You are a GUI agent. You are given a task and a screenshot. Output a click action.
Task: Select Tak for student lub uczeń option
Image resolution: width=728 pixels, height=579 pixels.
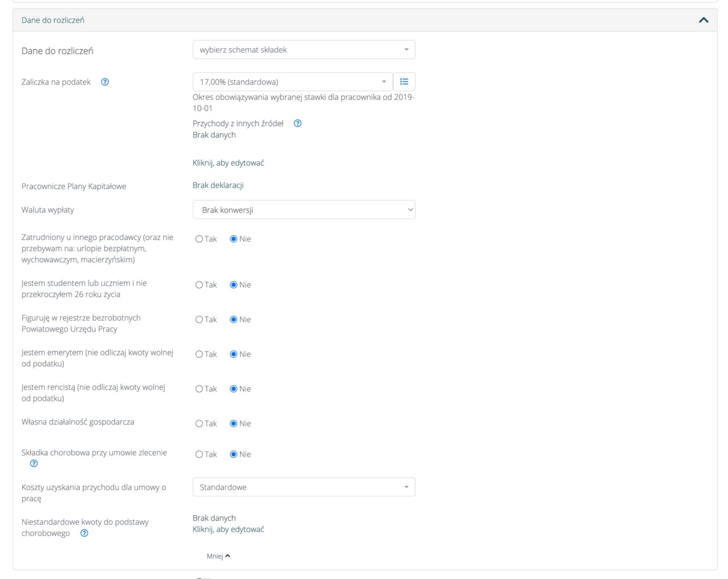coord(200,285)
